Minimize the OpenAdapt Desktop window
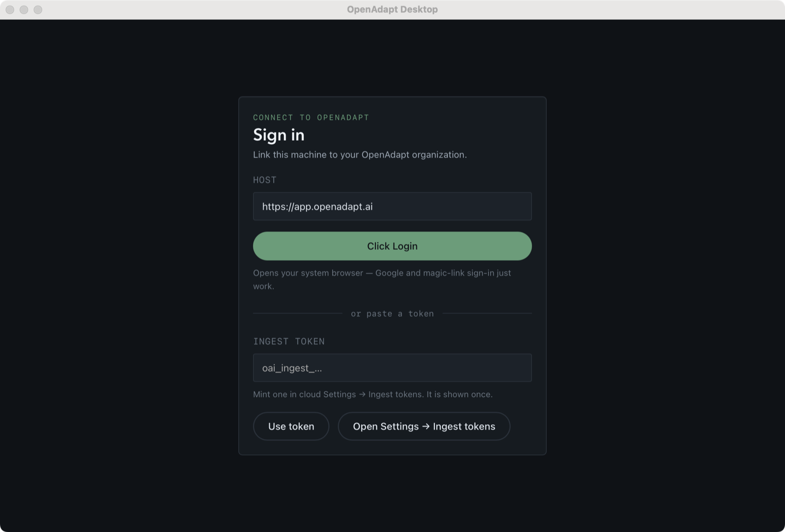 click(x=24, y=10)
